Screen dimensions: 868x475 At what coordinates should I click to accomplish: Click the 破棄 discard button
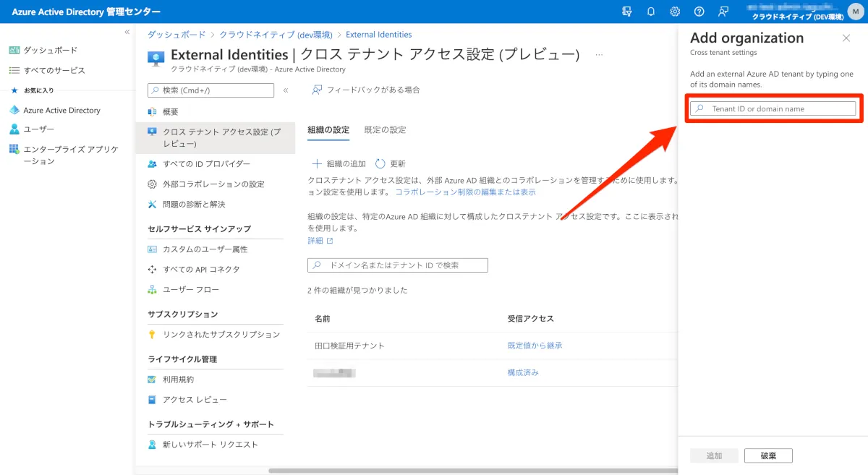(768, 455)
